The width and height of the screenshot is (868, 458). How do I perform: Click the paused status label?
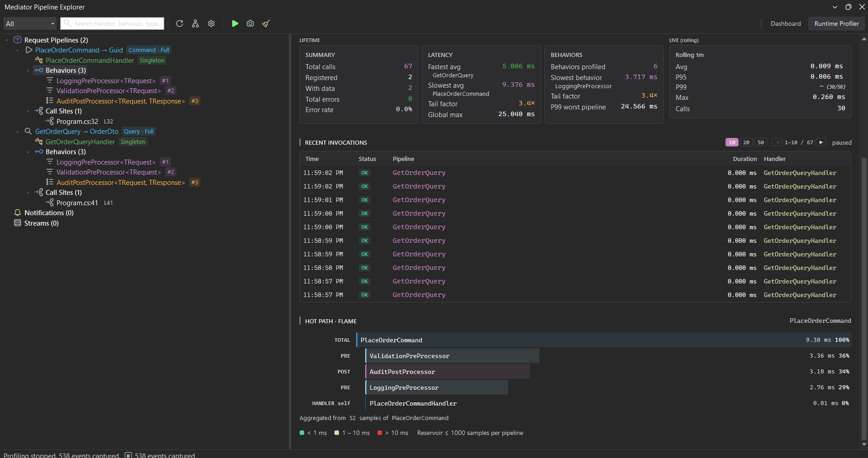click(x=842, y=142)
